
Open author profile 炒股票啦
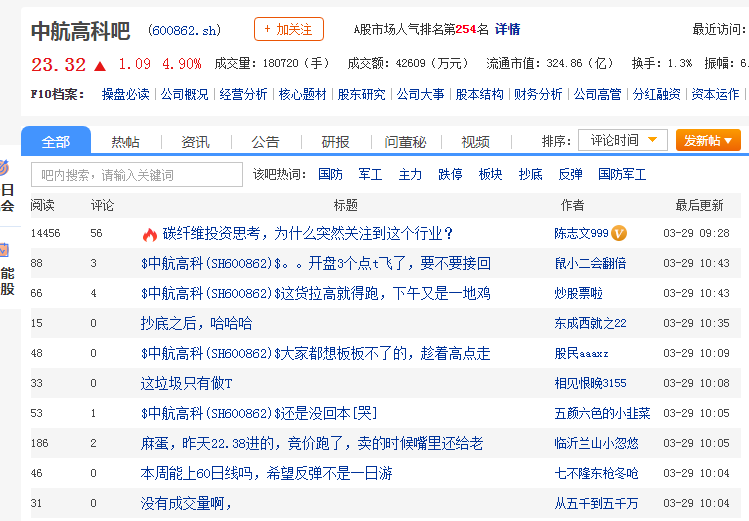(x=578, y=293)
